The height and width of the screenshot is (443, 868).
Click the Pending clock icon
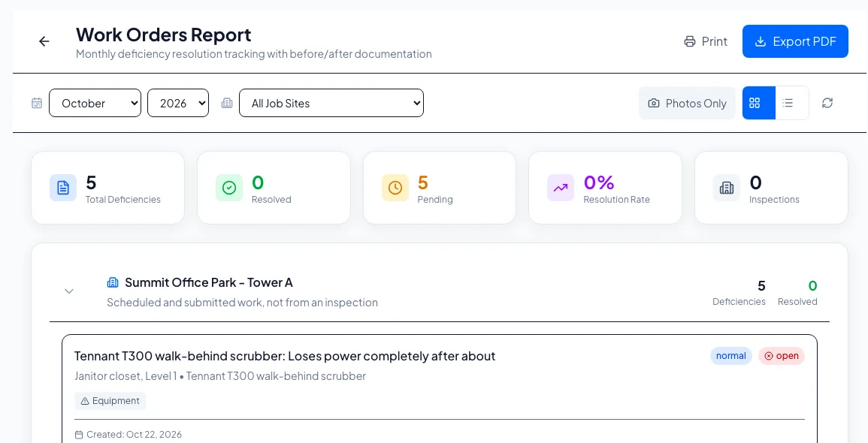(x=395, y=188)
